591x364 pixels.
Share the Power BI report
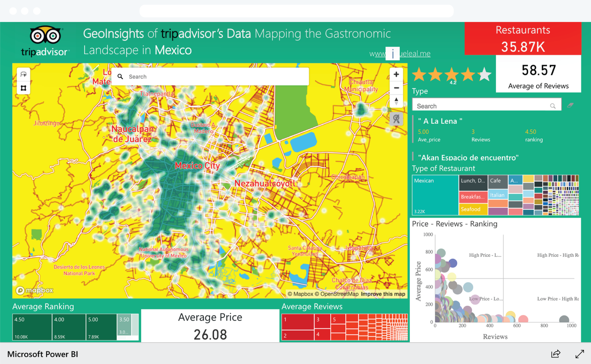click(556, 354)
